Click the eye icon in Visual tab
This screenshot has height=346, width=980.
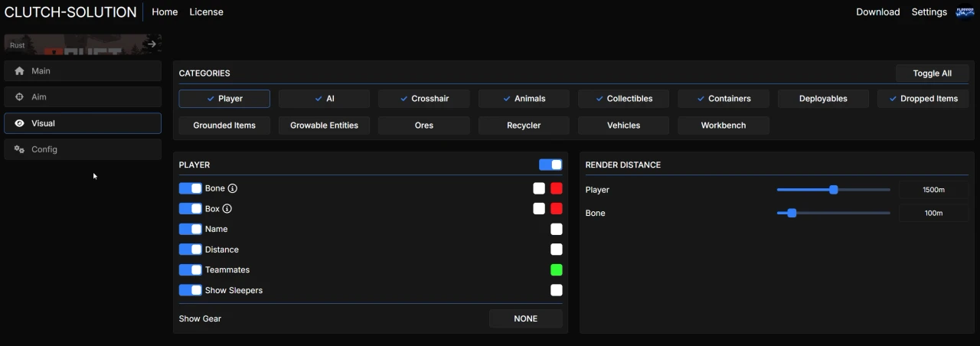coord(20,123)
